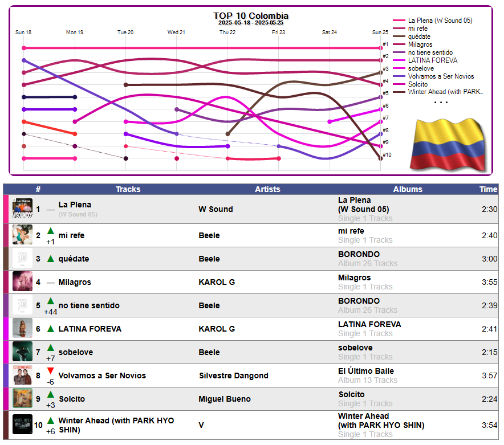Open artist Miguel Bueno
The height and width of the screenshot is (445, 504).
click(x=225, y=399)
